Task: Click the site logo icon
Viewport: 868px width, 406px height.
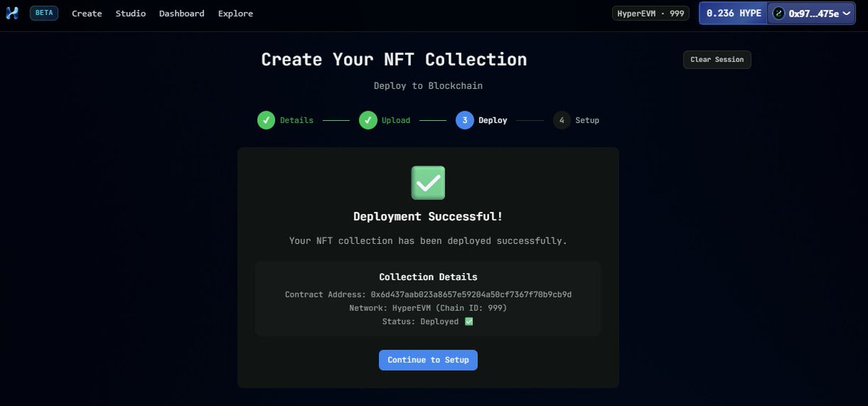Action: [12, 13]
